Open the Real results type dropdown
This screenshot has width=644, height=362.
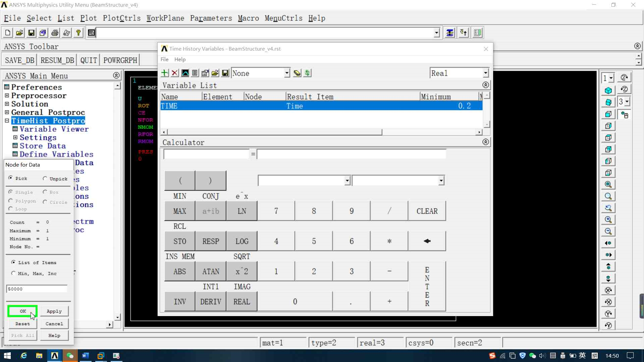point(485,73)
